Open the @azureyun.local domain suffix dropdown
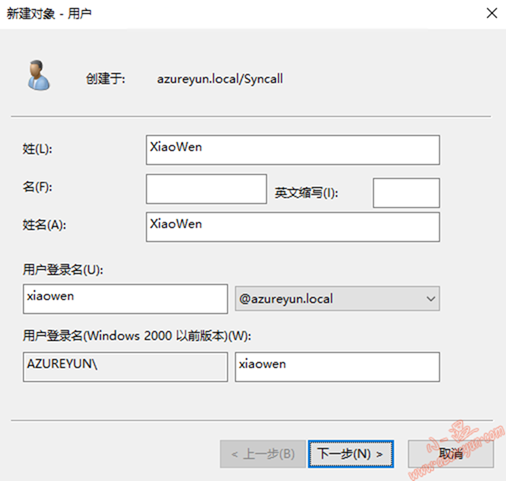 tap(337, 299)
